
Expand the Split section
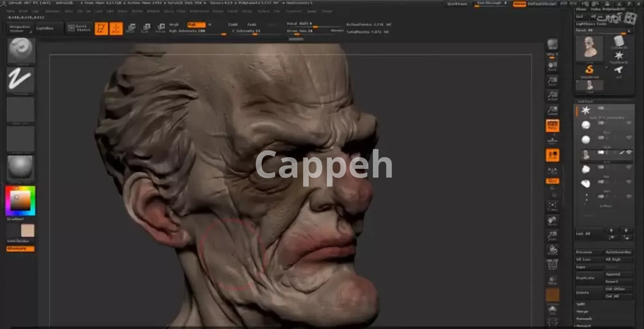point(581,304)
